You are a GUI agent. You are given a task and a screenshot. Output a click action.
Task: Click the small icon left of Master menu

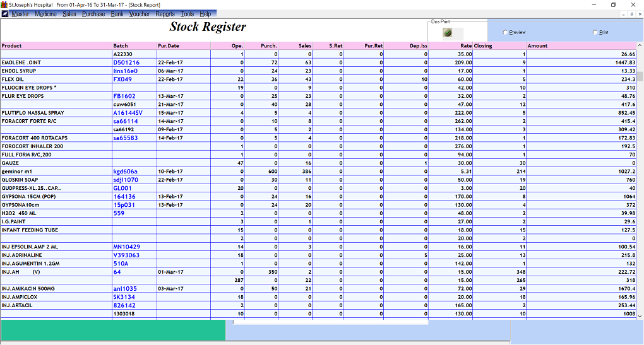(x=6, y=14)
